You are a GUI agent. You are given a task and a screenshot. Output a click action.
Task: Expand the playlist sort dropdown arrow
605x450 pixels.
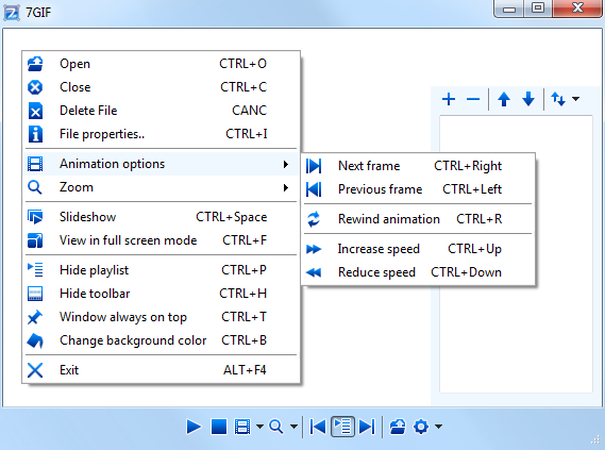(x=576, y=99)
